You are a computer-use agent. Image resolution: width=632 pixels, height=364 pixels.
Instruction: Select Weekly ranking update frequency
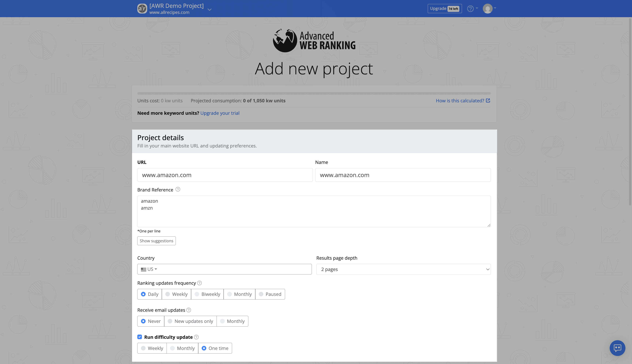click(176, 294)
